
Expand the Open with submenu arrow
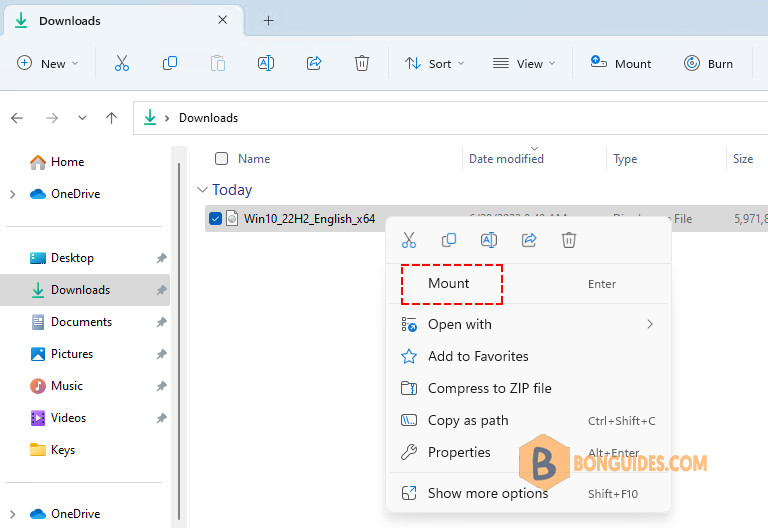[650, 324]
